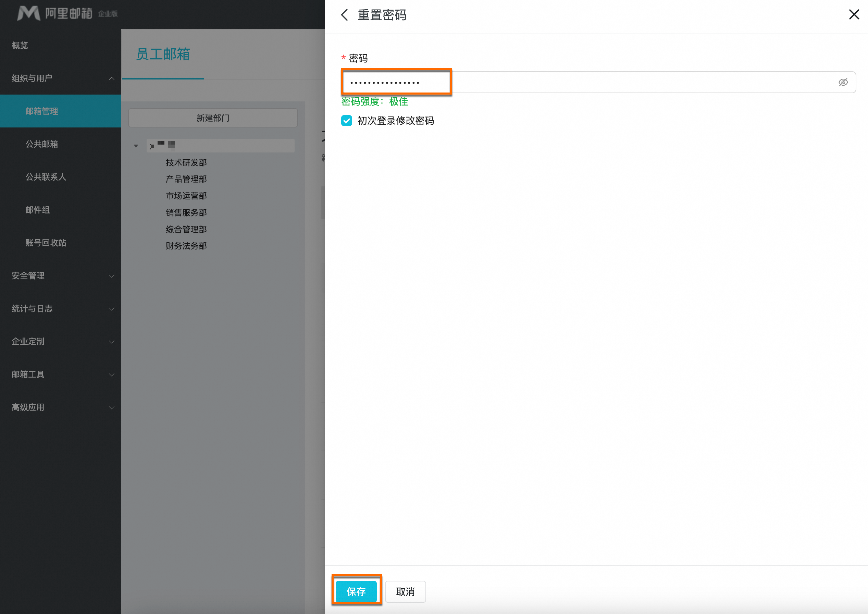Click the back arrow beside 重置密码
This screenshot has height=614, width=868.
344,15
